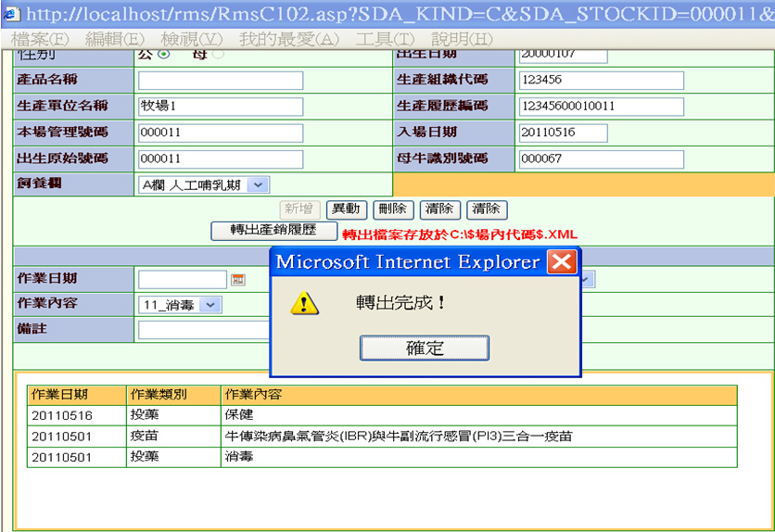The image size is (775, 532).
Task: Open the 作業內容 dropdown showing 11_消毒
Action: click(211, 304)
